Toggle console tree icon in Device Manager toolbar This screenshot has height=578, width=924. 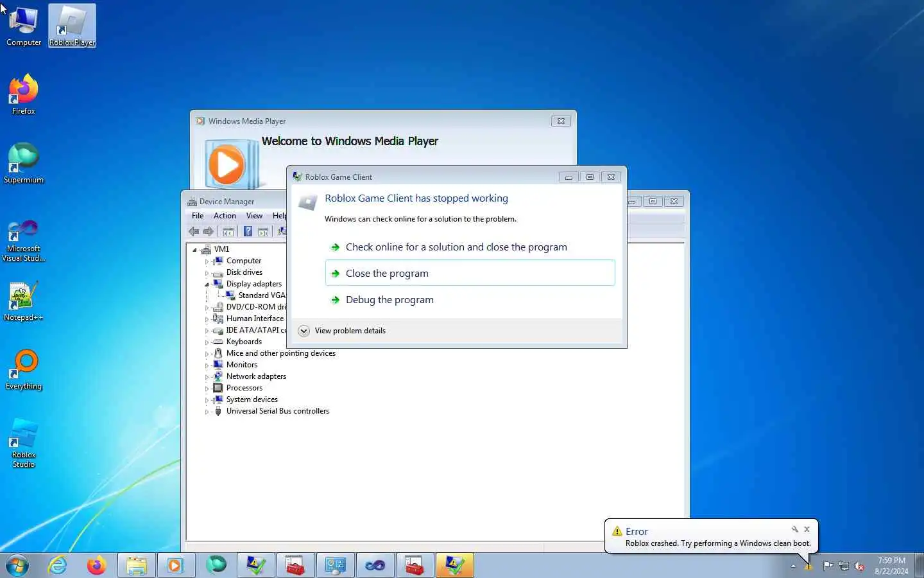228,231
